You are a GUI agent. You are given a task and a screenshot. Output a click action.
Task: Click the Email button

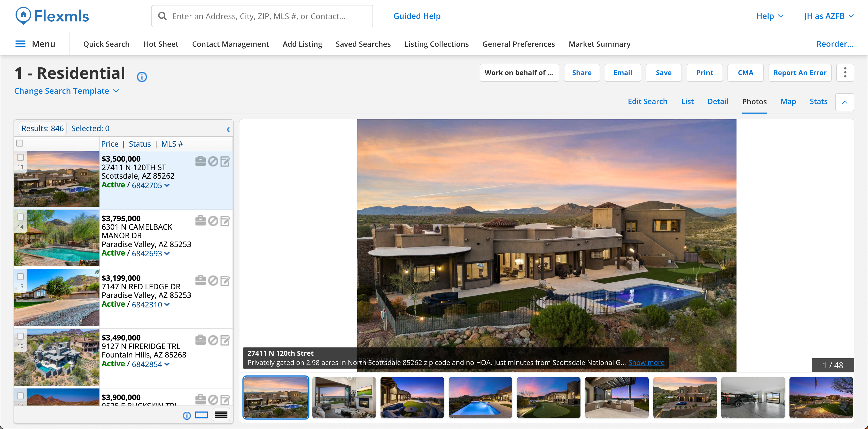[622, 72]
